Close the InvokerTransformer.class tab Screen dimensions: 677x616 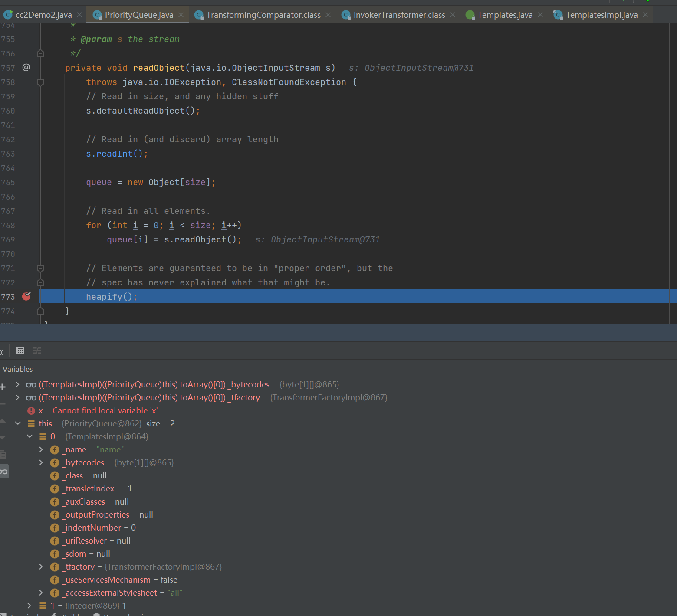(453, 15)
